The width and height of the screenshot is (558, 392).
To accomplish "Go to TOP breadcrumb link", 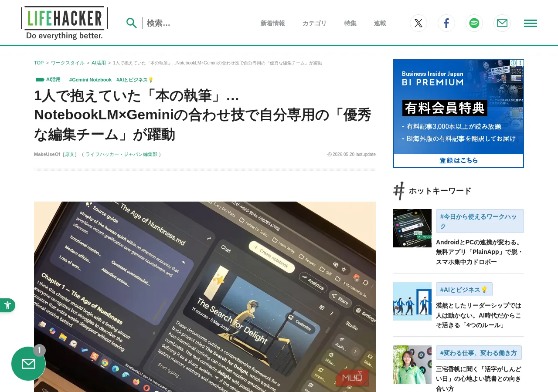I will coord(39,63).
